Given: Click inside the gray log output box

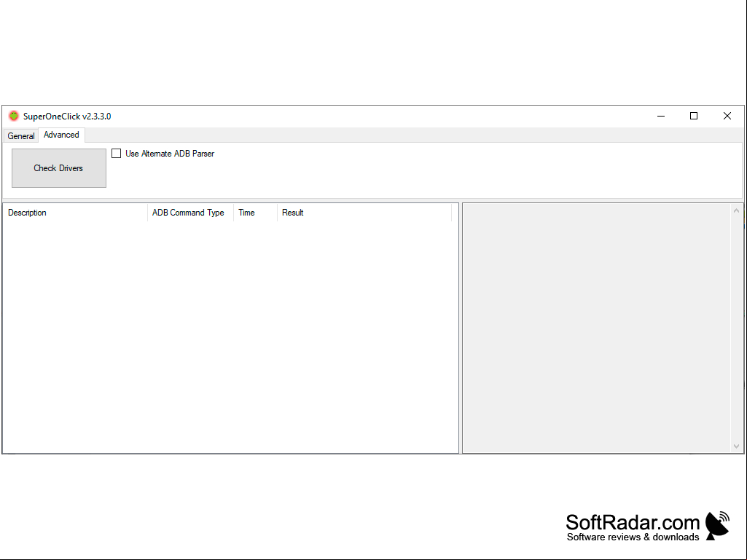Looking at the screenshot, I should click(597, 328).
